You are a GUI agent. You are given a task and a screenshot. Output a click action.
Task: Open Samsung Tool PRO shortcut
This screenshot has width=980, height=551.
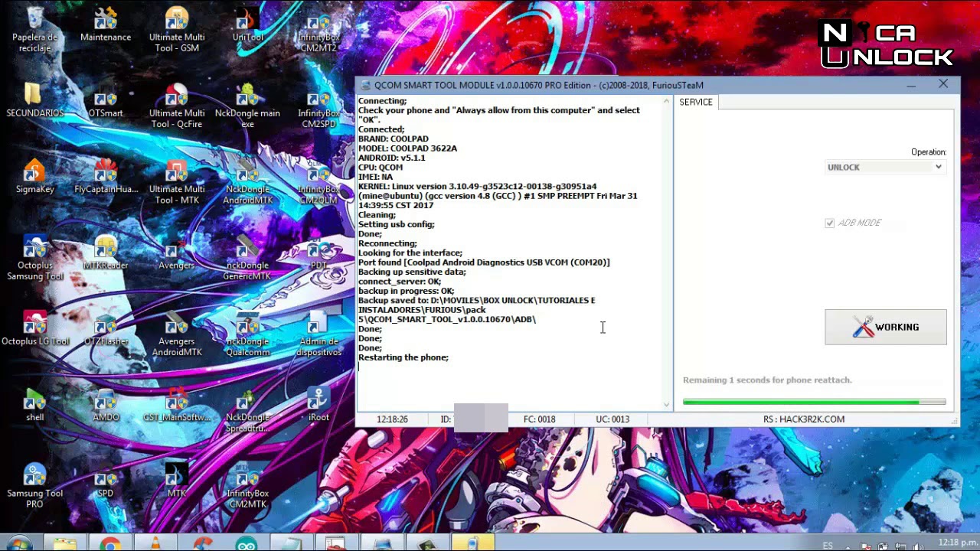click(x=34, y=485)
